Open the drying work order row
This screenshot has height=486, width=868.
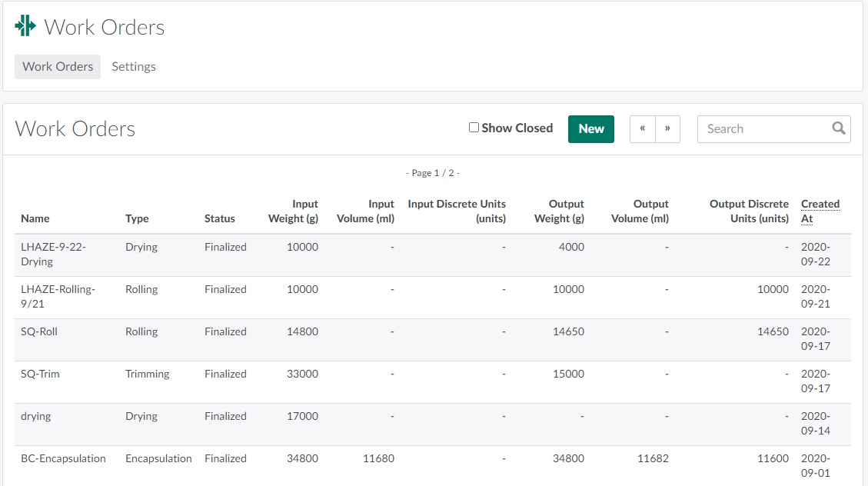tap(36, 417)
